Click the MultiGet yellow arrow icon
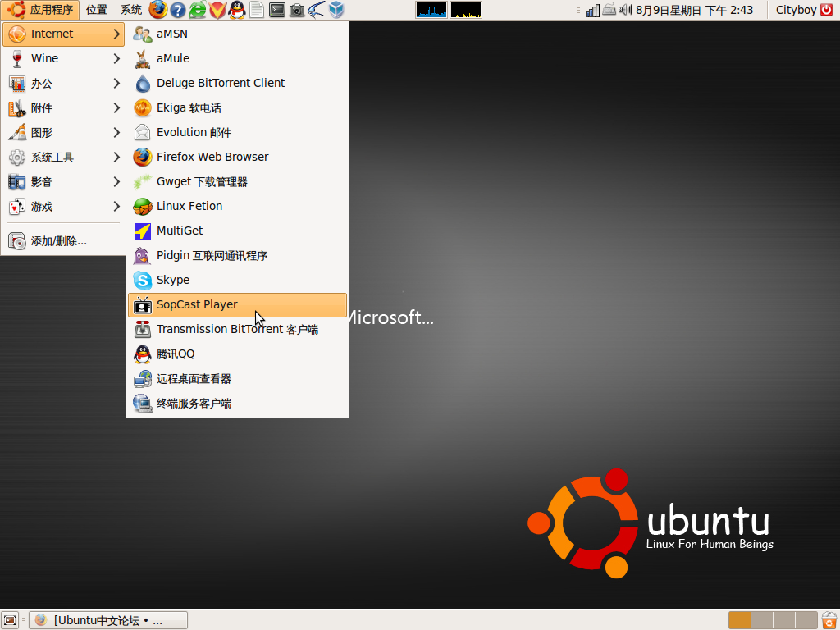 (x=143, y=231)
